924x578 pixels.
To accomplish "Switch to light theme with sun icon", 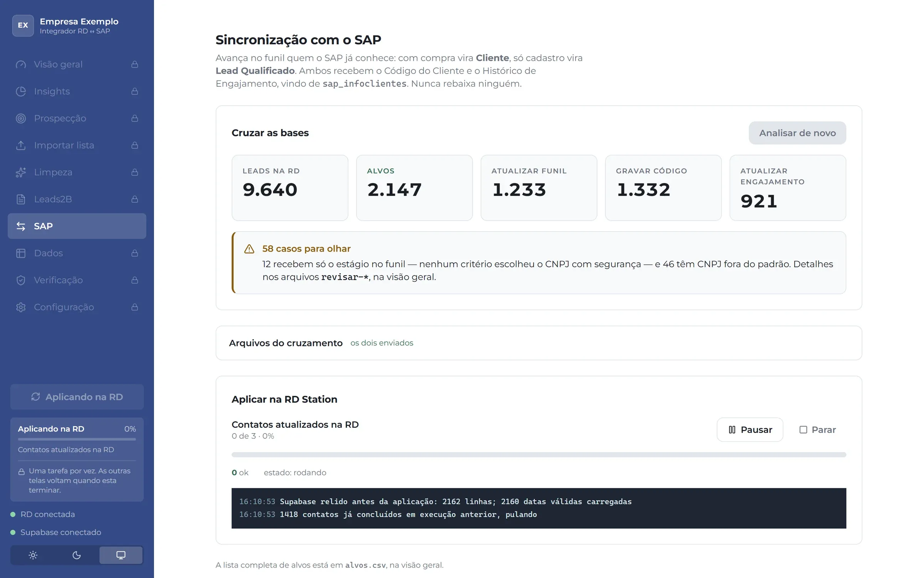I will click(x=33, y=555).
